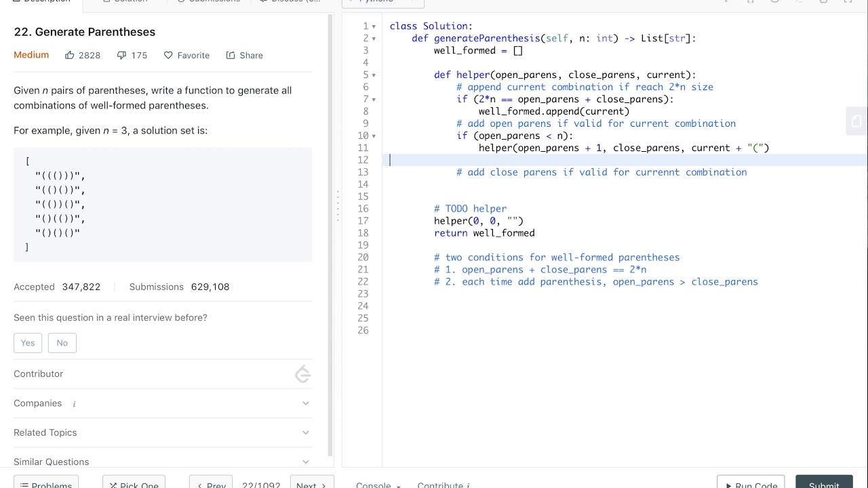868x488 pixels.
Task: Click the shuffle icon on Pick One
Action: pos(113,486)
